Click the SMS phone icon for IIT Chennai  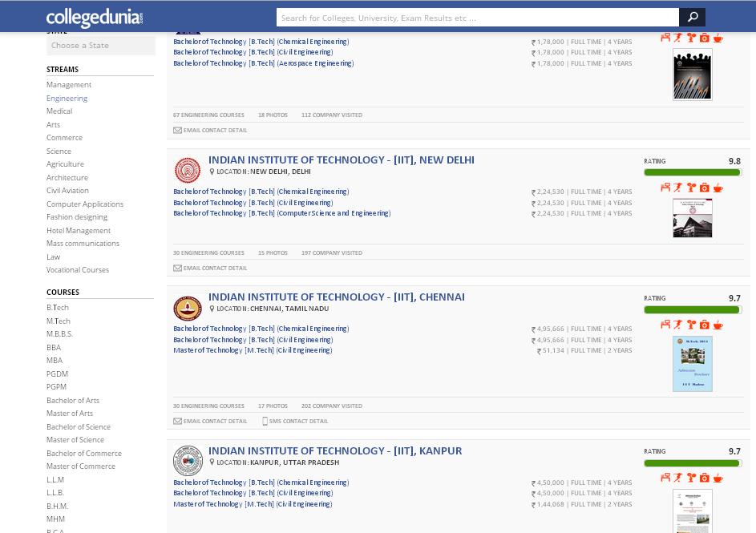click(x=265, y=422)
